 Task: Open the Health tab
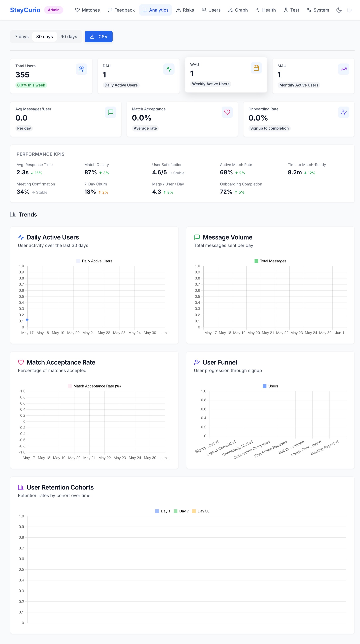266,10
